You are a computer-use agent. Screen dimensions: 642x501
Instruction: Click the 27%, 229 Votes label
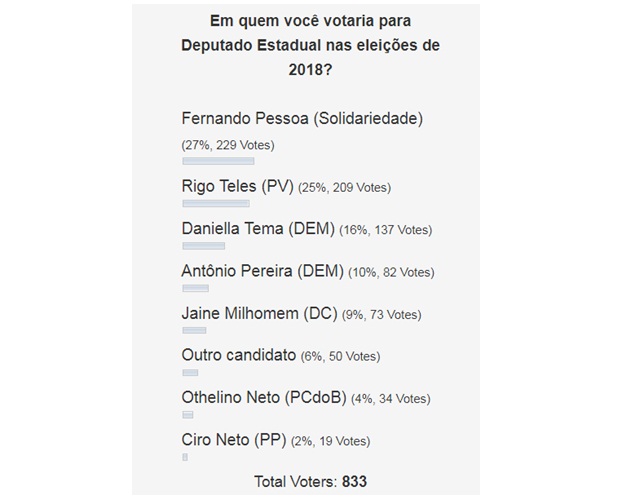[x=228, y=145]
